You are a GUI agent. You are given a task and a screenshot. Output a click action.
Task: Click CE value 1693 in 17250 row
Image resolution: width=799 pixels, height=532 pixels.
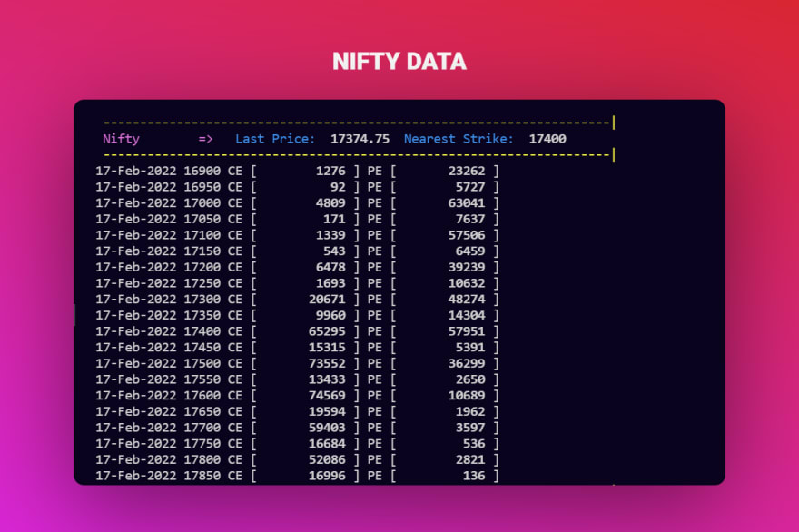330,283
